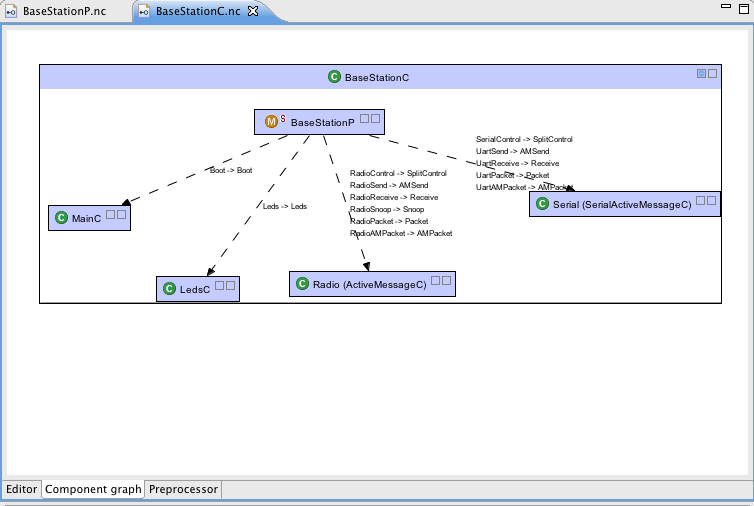This screenshot has width=754, height=506.
Task: Click the 'UartReceive -> Receive' label
Action: [517, 163]
